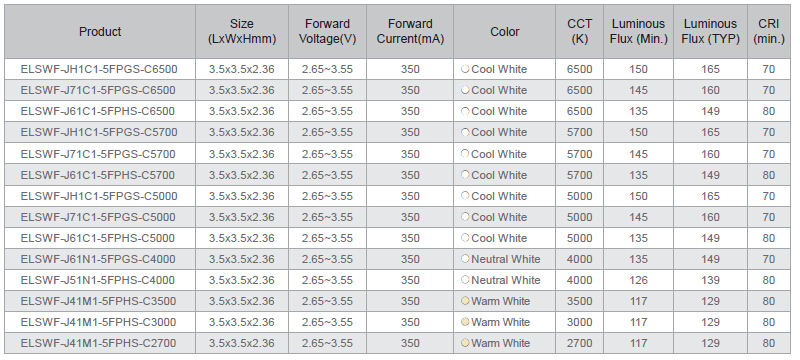Select the Forward Current(mA) column header

click(410, 32)
